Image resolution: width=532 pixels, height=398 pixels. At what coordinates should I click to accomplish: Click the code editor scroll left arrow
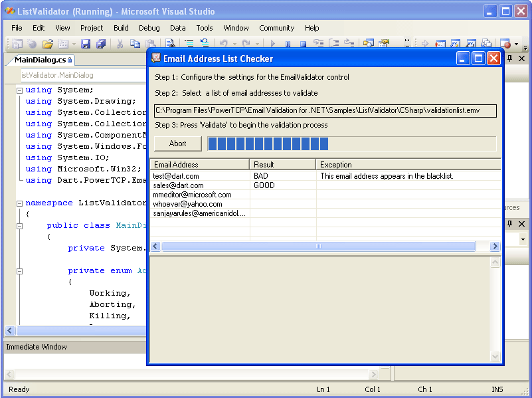pyautogui.click(x=10, y=330)
